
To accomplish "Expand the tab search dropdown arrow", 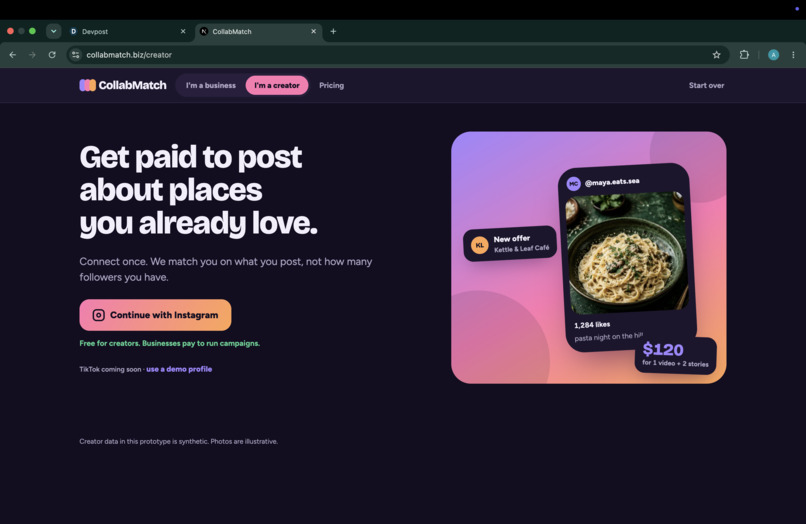I will pos(53,31).
